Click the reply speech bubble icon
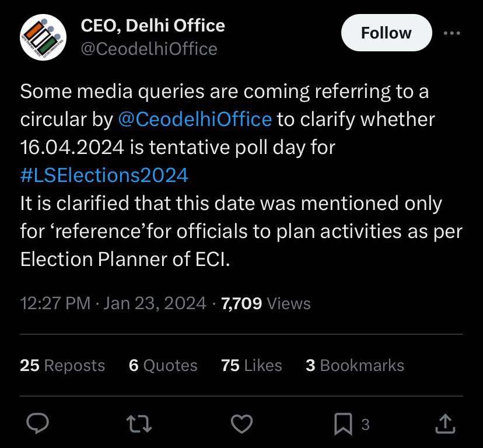 (x=37, y=423)
